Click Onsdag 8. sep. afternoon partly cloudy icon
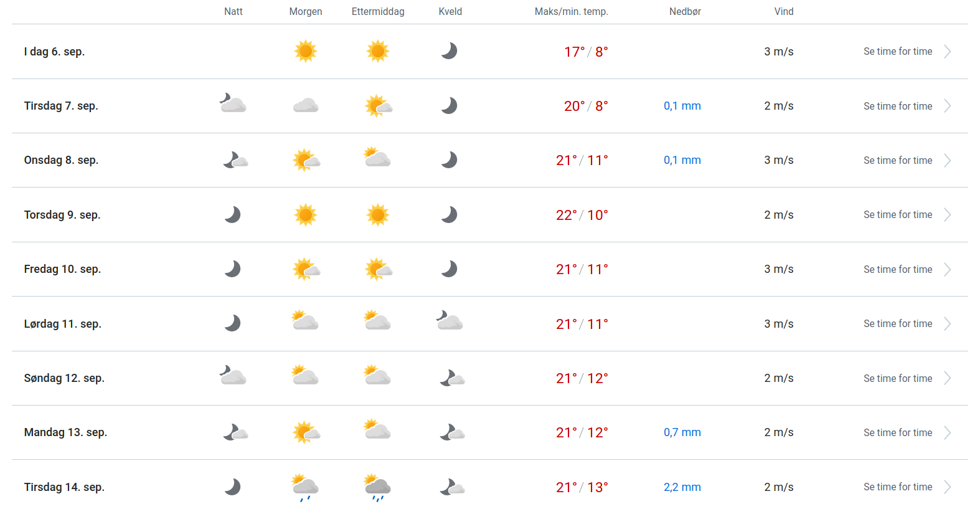 click(377, 158)
